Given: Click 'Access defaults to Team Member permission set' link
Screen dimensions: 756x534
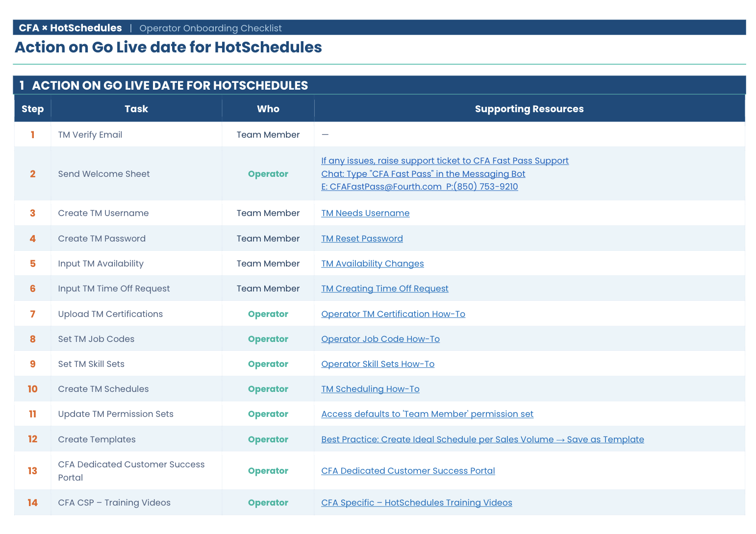Looking at the screenshot, I should coord(427,414).
